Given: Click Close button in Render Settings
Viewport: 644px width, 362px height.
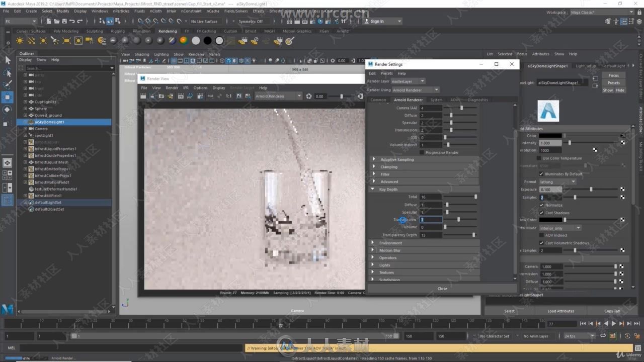Looking at the screenshot, I should tap(442, 289).
